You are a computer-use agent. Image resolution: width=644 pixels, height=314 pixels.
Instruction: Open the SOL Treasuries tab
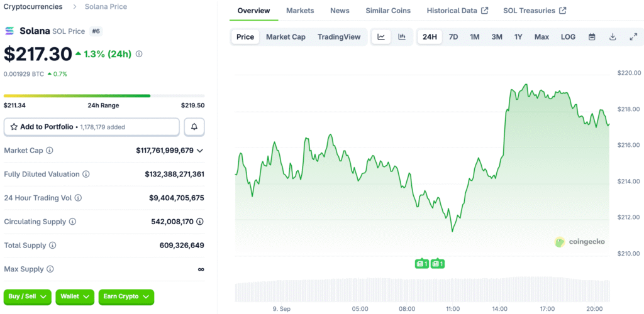pyautogui.click(x=535, y=11)
